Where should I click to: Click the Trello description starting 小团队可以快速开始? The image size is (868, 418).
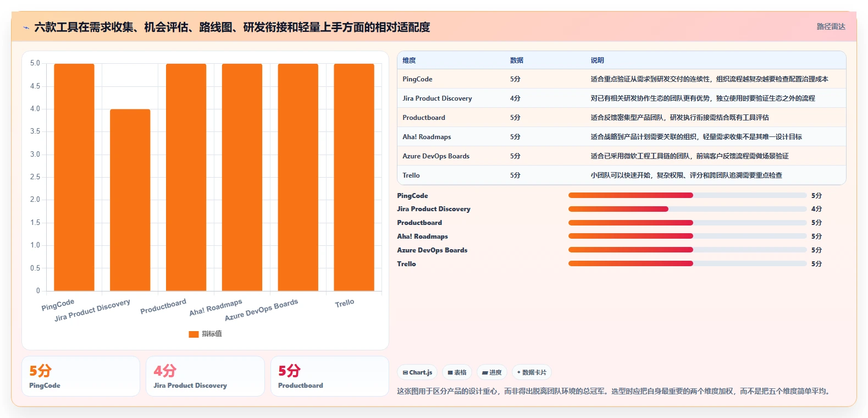[x=686, y=175]
